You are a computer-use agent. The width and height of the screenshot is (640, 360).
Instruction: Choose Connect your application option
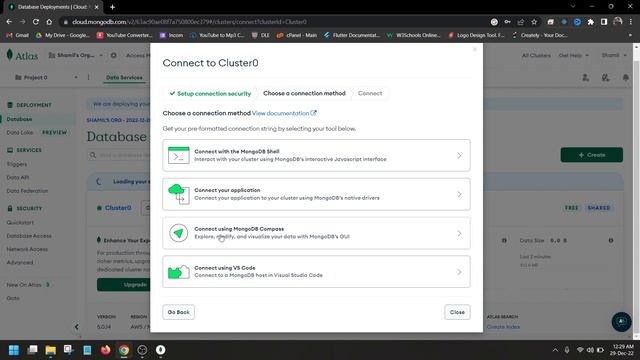(316, 194)
